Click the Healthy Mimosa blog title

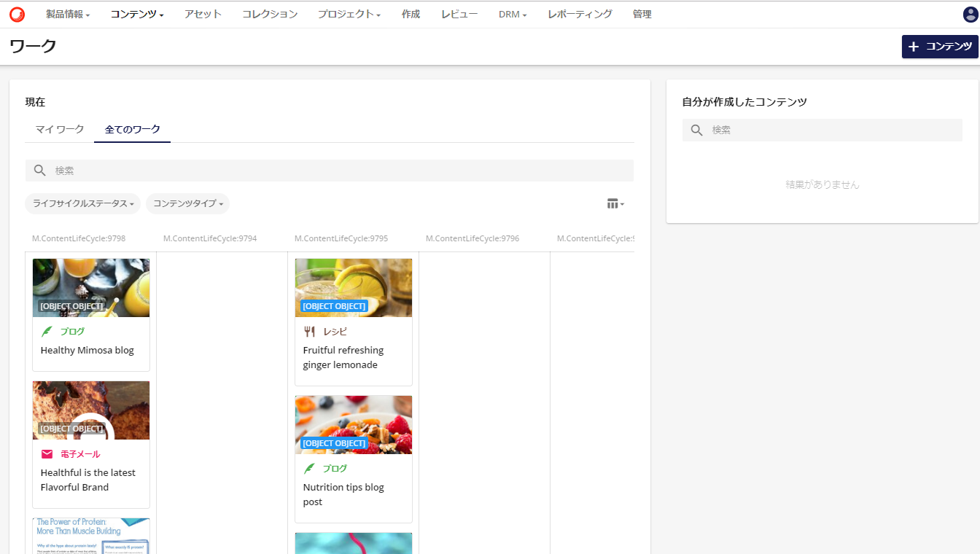(87, 350)
